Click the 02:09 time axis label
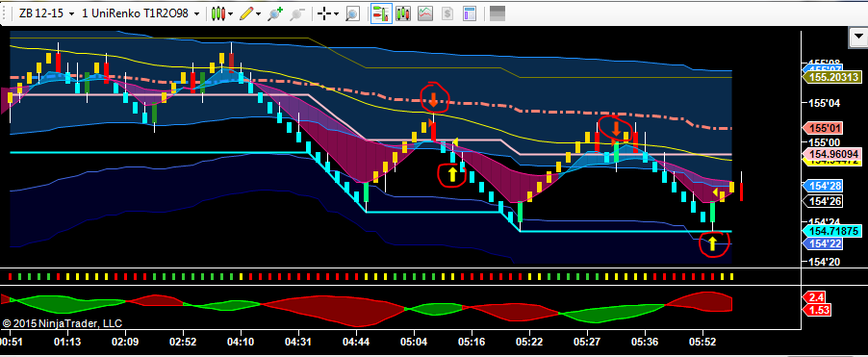Screen dimensions: 868x357 tap(125, 342)
